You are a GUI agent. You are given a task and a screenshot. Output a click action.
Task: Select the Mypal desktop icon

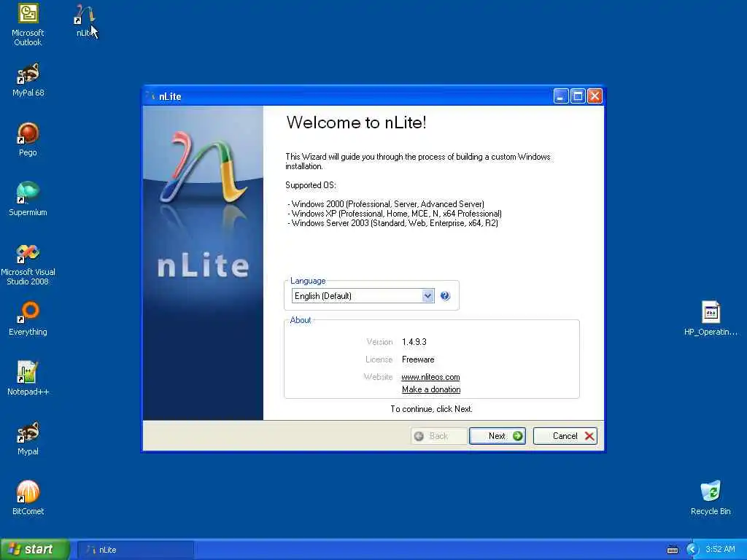(x=28, y=438)
